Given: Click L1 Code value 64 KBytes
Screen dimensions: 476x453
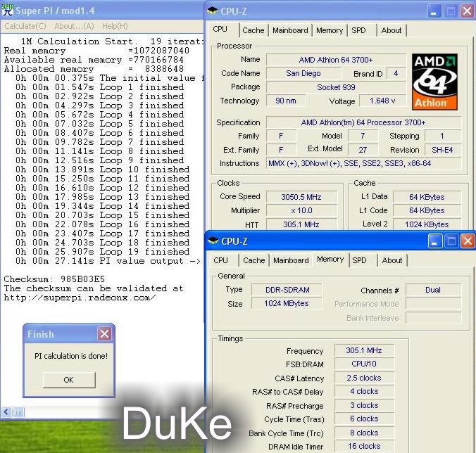Looking at the screenshot, I should (x=427, y=210).
